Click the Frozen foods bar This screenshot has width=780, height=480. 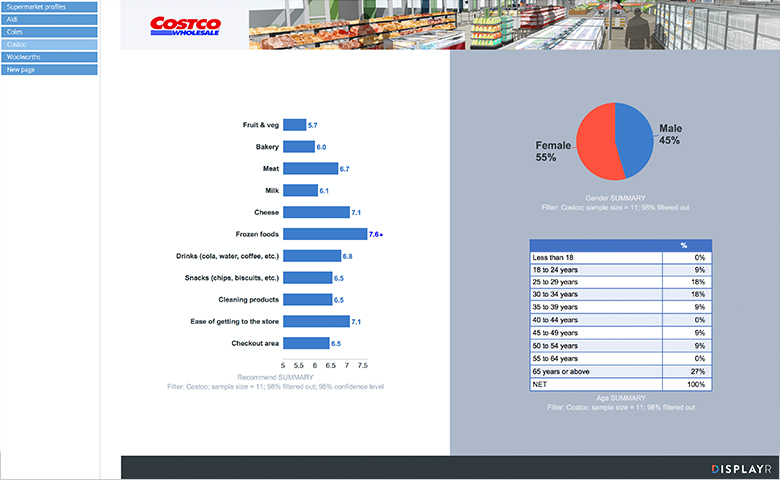coord(325,234)
